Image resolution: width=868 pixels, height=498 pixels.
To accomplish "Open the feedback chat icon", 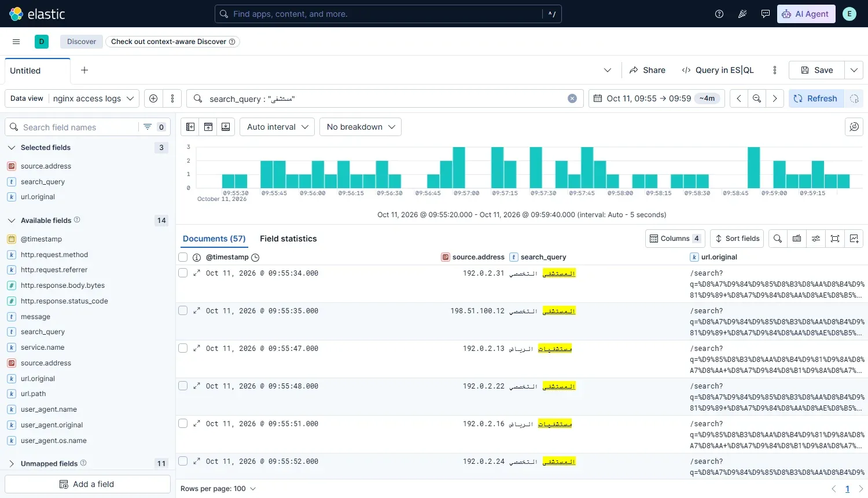I will [766, 14].
